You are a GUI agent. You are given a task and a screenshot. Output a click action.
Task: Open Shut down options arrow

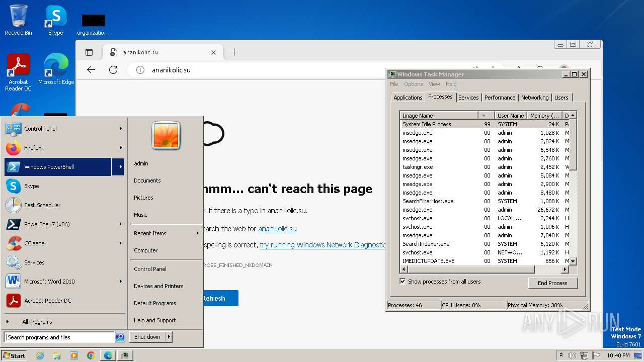click(x=169, y=337)
